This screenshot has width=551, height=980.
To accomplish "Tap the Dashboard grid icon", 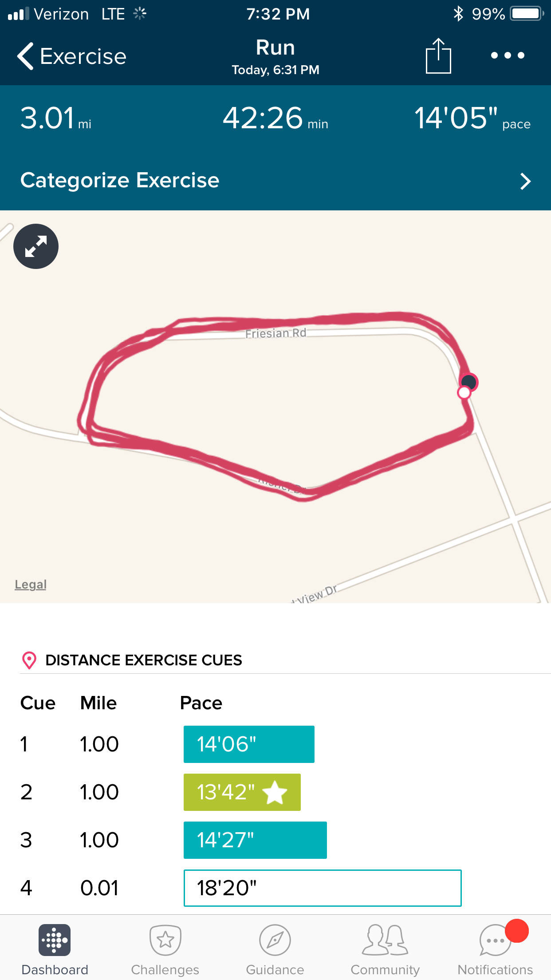I will 55,940.
